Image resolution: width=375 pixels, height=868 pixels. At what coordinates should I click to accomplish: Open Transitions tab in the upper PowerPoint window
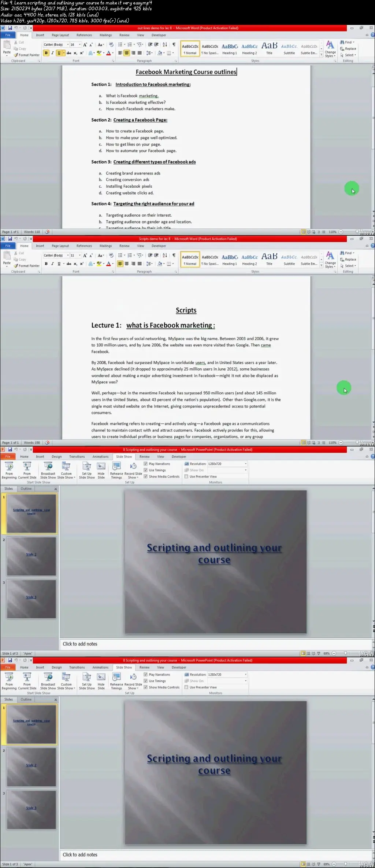77,457
